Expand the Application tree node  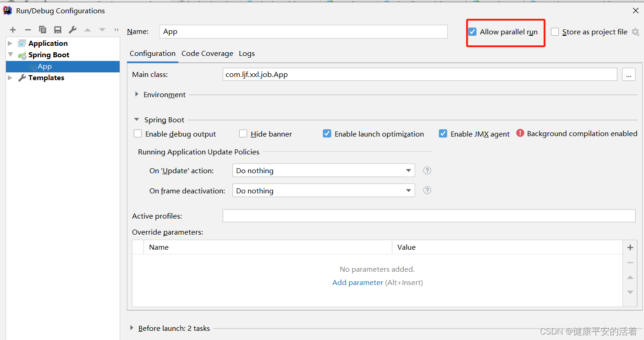tap(10, 44)
